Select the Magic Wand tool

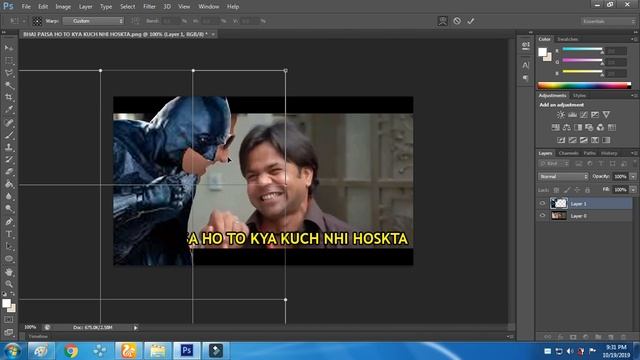pos(9,85)
